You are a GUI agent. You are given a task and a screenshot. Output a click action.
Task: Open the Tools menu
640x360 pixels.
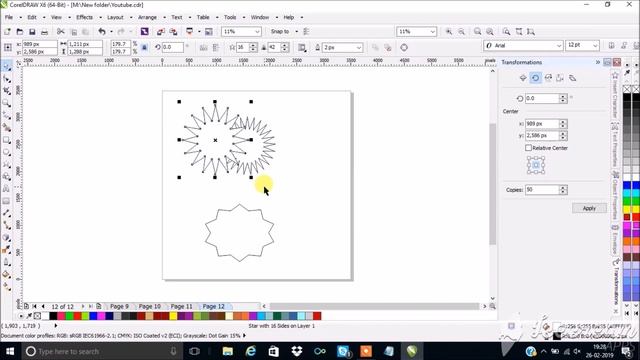click(x=230, y=17)
